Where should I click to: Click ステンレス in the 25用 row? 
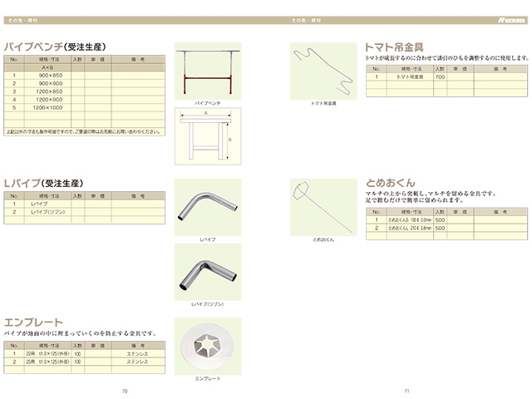tap(137, 362)
